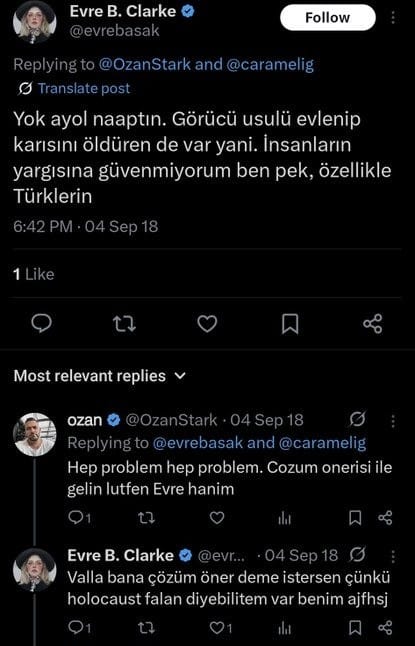View analytics for ozan's reply

point(284,518)
